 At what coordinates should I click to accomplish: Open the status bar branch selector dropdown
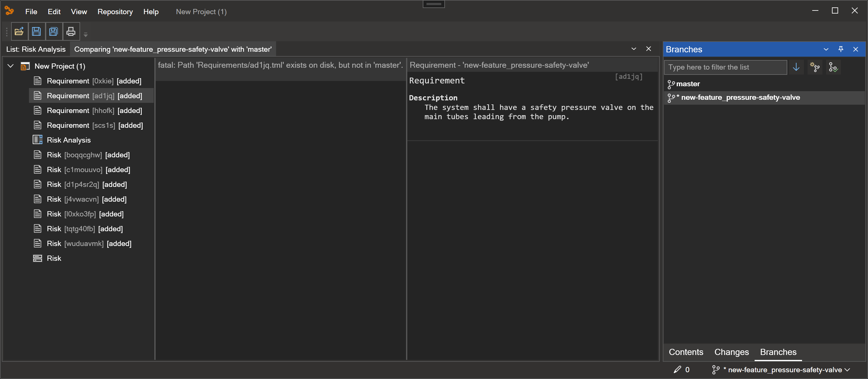tap(848, 369)
